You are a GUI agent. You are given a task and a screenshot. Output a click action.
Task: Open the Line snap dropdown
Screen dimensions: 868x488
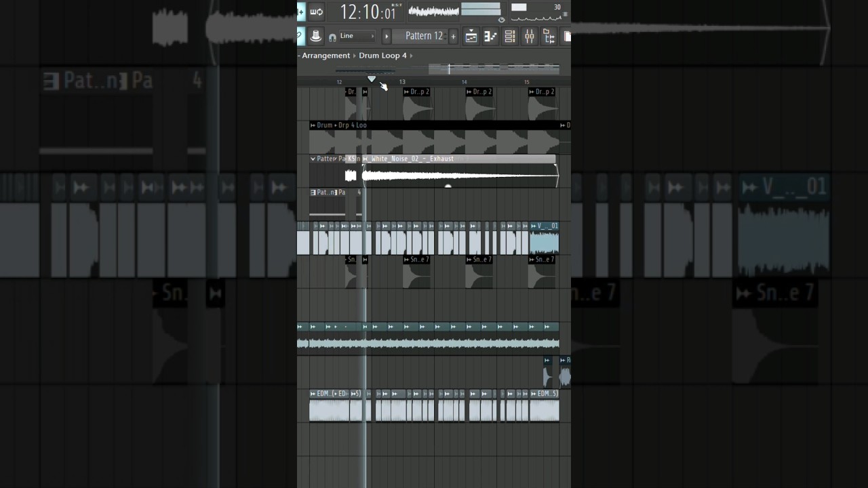click(x=357, y=37)
